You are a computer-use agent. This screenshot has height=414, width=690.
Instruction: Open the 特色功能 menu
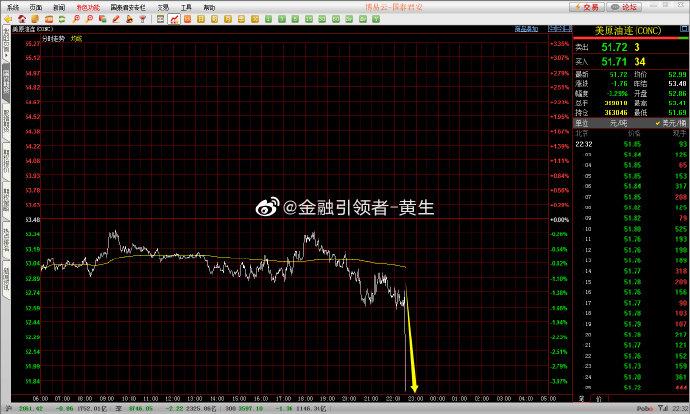(88, 6)
